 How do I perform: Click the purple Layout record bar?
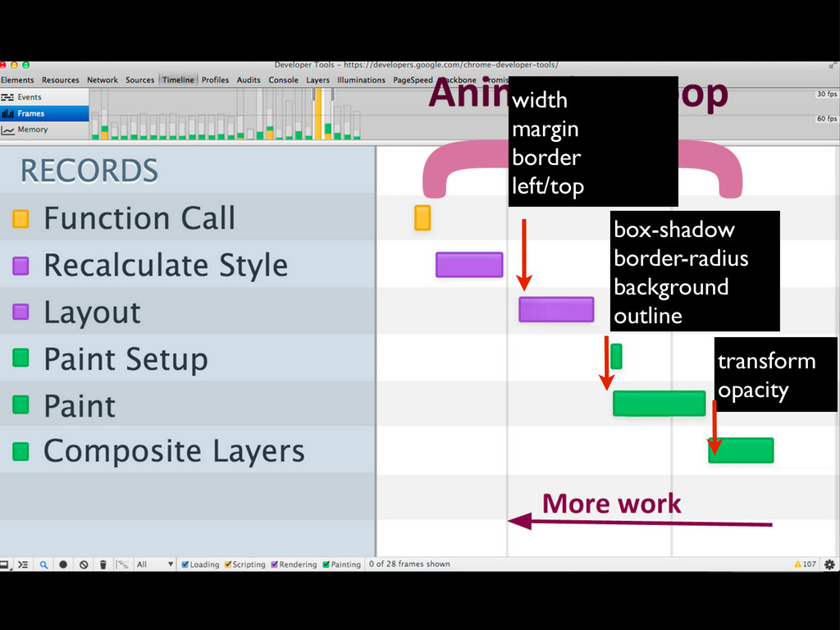pos(556,309)
